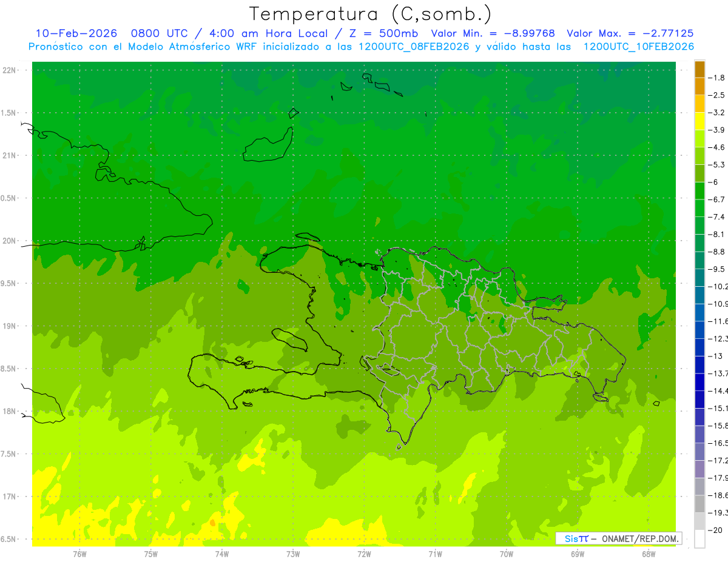Screen dimensions: 728x562
Task: Click the '70W' longitude label
Action: point(507,554)
